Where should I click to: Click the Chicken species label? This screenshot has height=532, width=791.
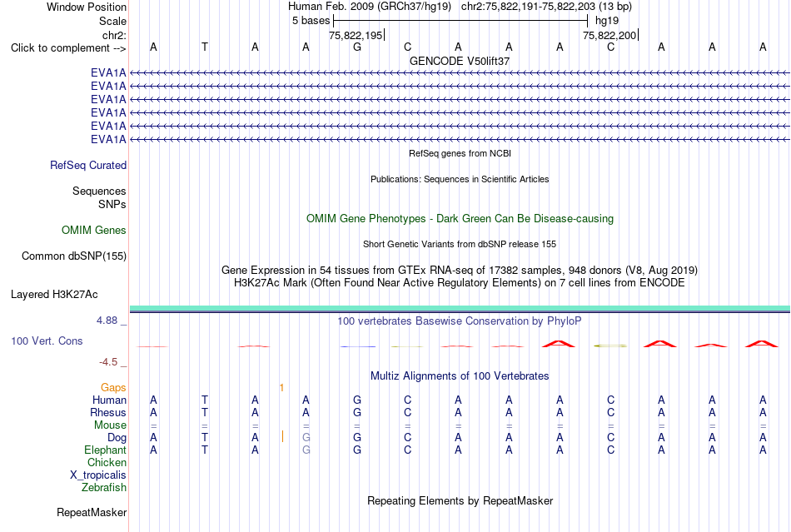[x=107, y=463]
